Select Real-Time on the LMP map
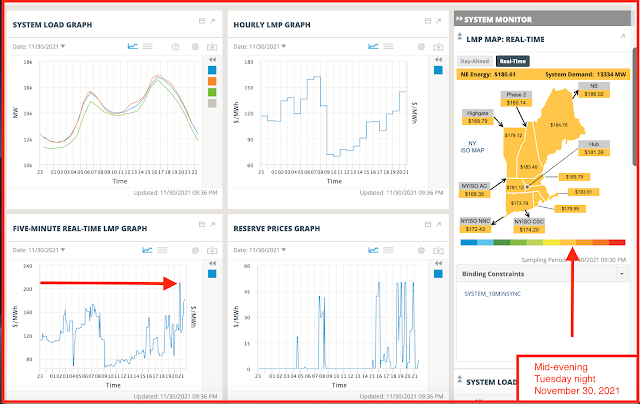This screenshot has width=640, height=404. tap(513, 61)
